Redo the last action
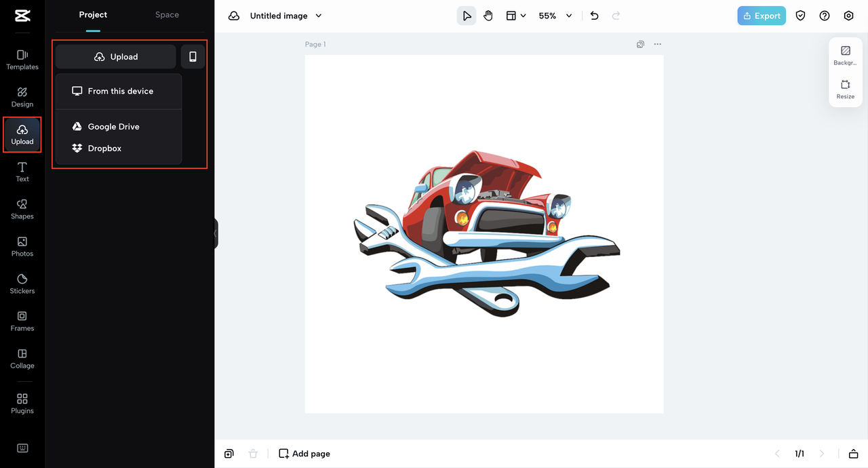 616,16
